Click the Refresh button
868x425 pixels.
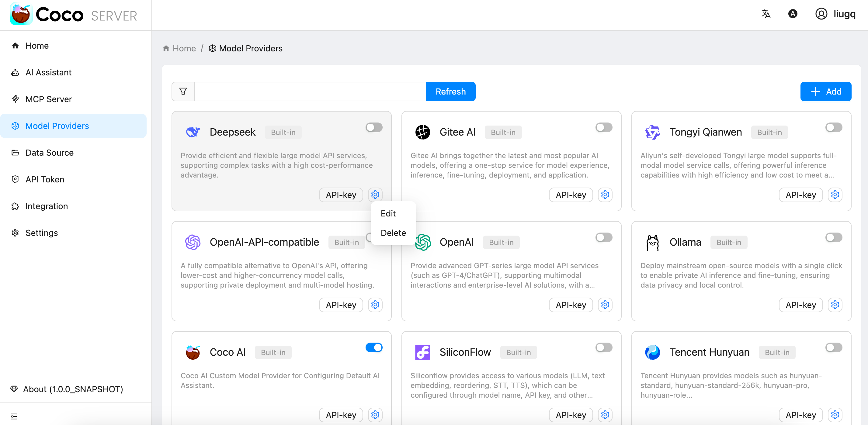[x=450, y=92]
